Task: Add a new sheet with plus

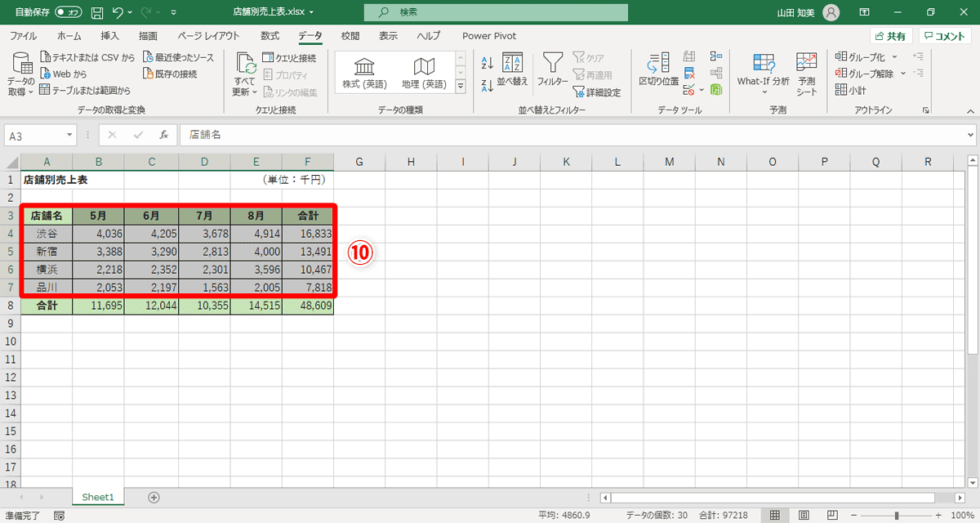Action: click(x=154, y=497)
